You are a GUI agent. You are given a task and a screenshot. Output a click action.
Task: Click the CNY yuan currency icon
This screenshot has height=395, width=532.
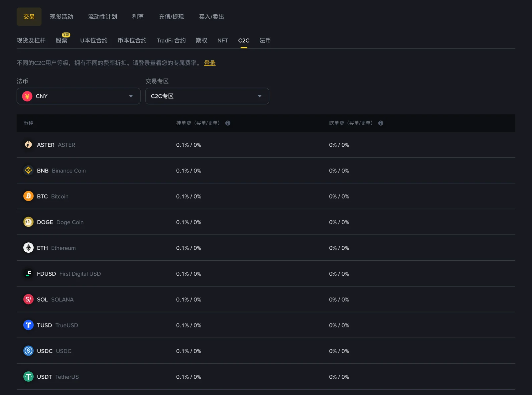coord(27,96)
